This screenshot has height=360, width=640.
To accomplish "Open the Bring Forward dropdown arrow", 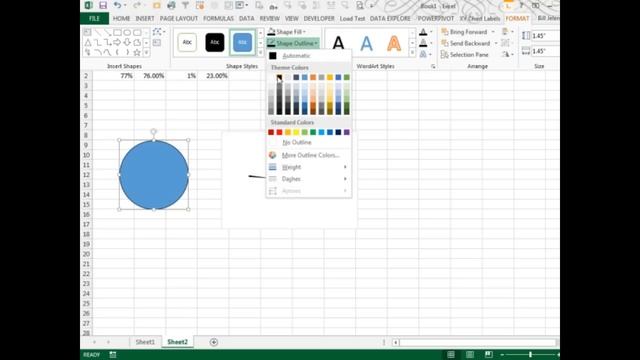I will coord(493,32).
